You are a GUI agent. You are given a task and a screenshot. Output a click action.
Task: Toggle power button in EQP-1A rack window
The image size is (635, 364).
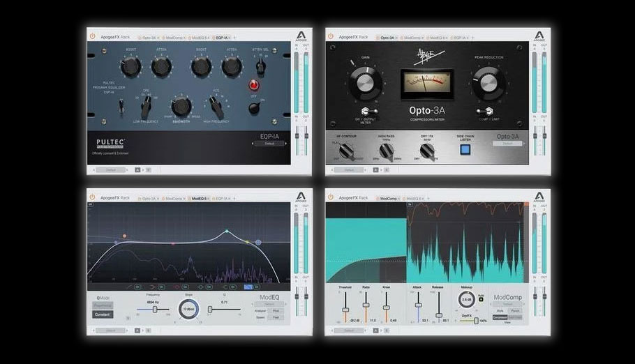pos(92,36)
